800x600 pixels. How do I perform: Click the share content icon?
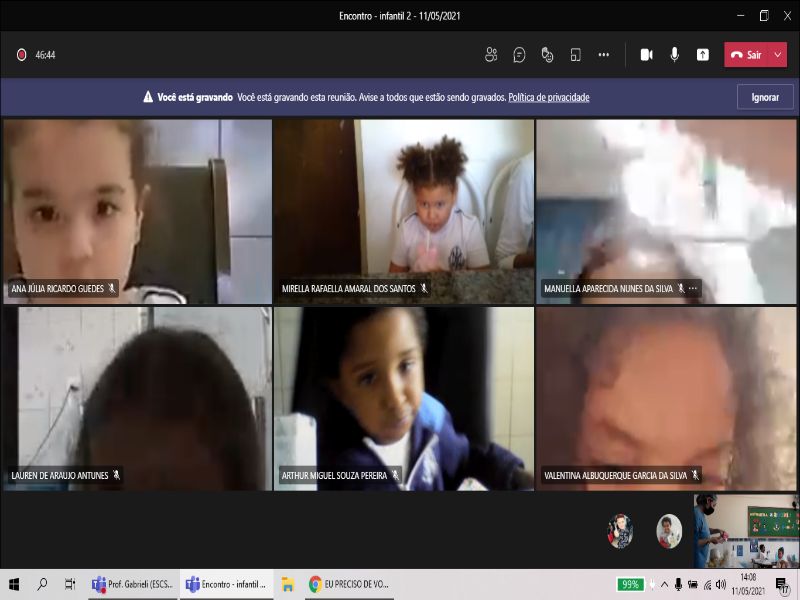pos(703,55)
